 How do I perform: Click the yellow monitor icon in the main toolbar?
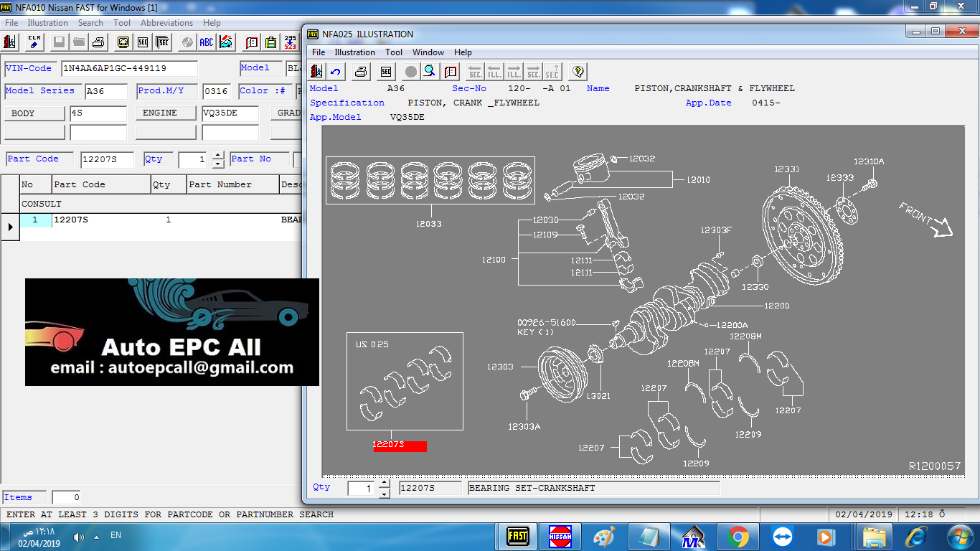click(x=123, y=42)
